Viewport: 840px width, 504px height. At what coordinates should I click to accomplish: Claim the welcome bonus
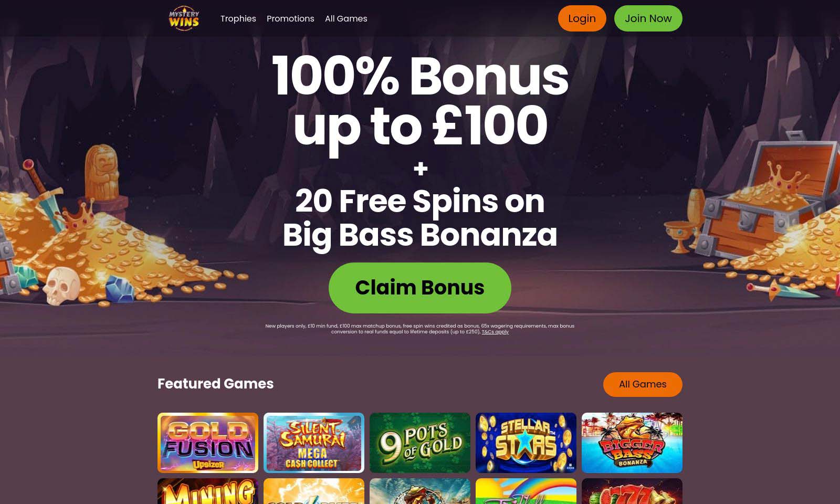point(419,288)
